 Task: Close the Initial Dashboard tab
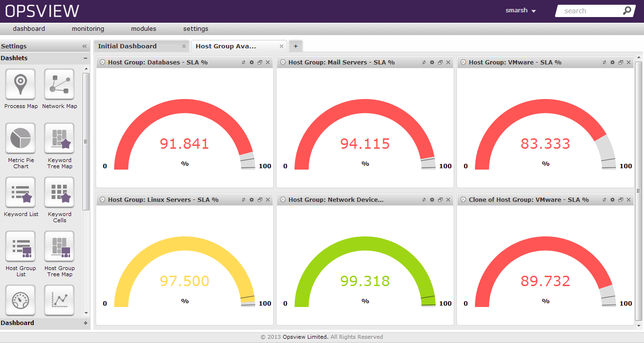(184, 46)
